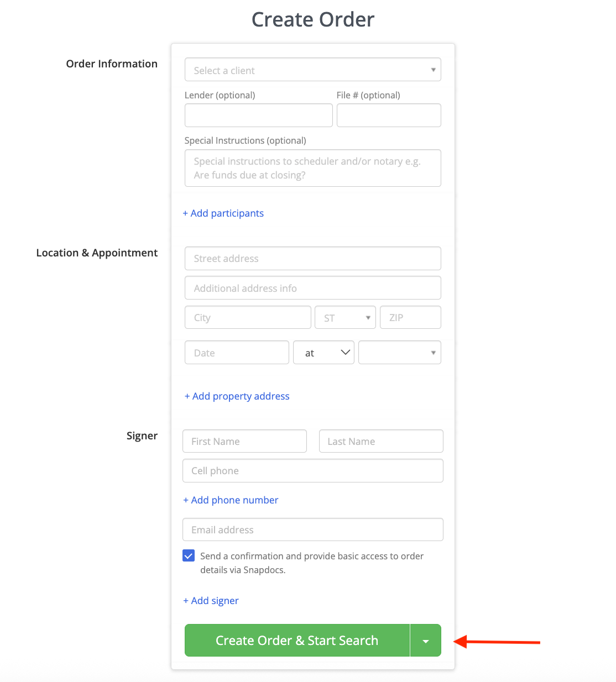
Task: Click the signer Last Name field
Action: [381, 442]
